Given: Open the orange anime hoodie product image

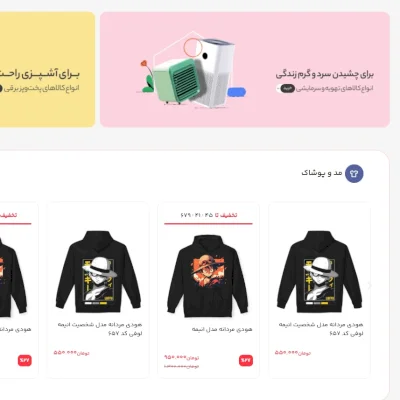Looking at the screenshot, I should tap(208, 275).
